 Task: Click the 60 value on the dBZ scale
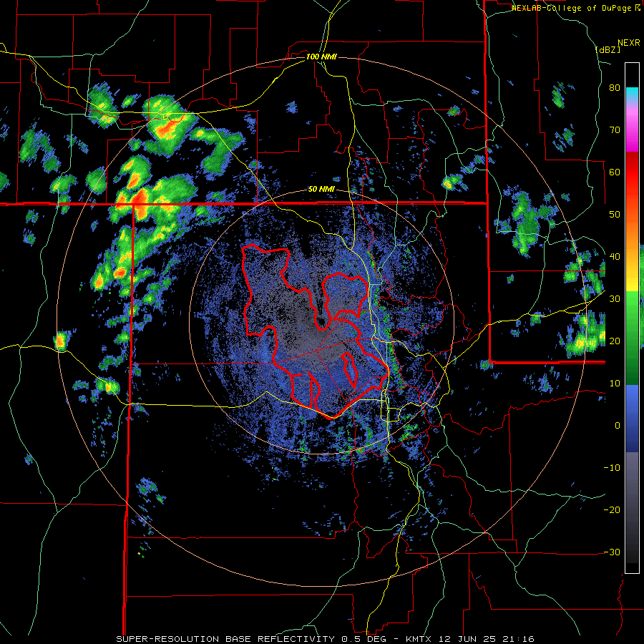pyautogui.click(x=615, y=172)
